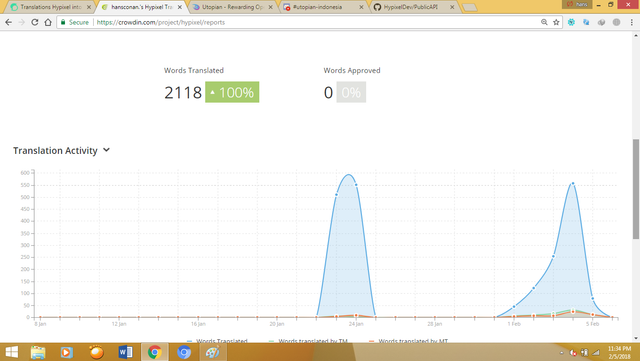Bookmark this page with the star icon

(x=556, y=22)
